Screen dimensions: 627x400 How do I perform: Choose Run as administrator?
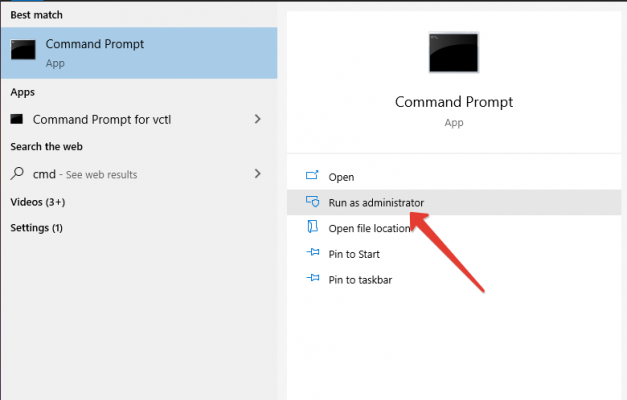(x=376, y=203)
